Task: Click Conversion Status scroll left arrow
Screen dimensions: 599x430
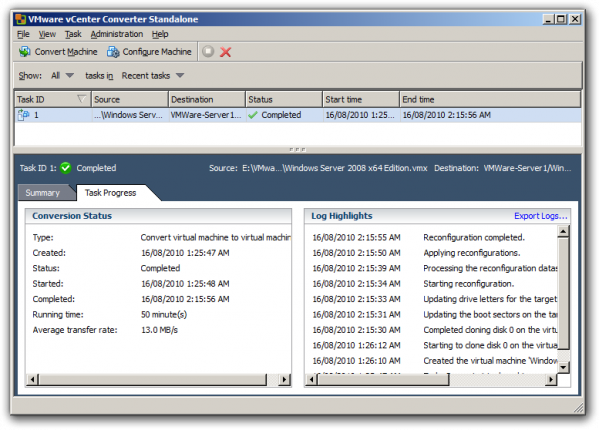Action: pyautogui.click(x=32, y=379)
